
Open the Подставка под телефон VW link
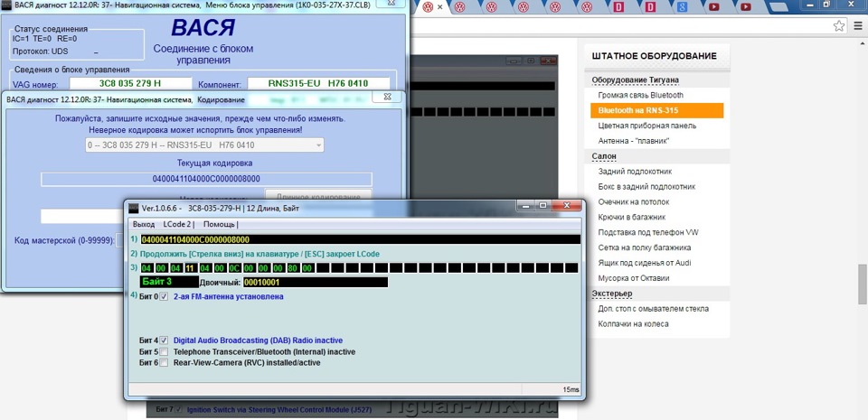point(648,233)
